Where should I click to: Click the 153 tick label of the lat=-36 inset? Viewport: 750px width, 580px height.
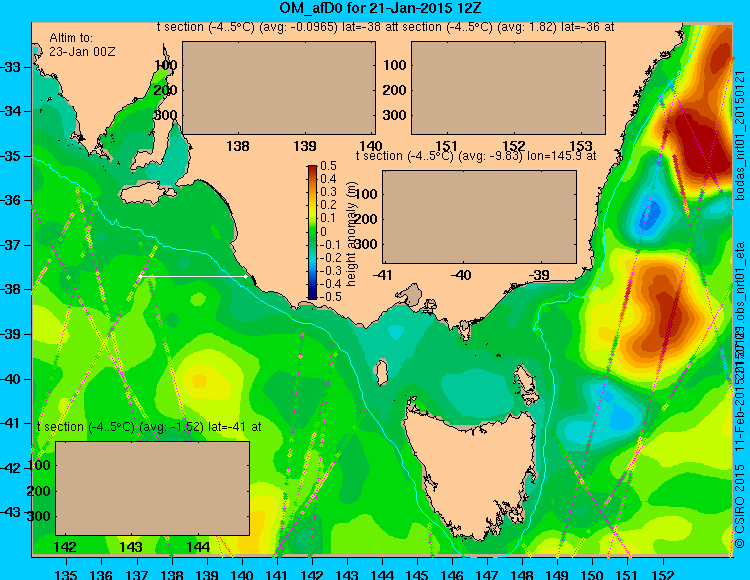pyautogui.click(x=581, y=146)
